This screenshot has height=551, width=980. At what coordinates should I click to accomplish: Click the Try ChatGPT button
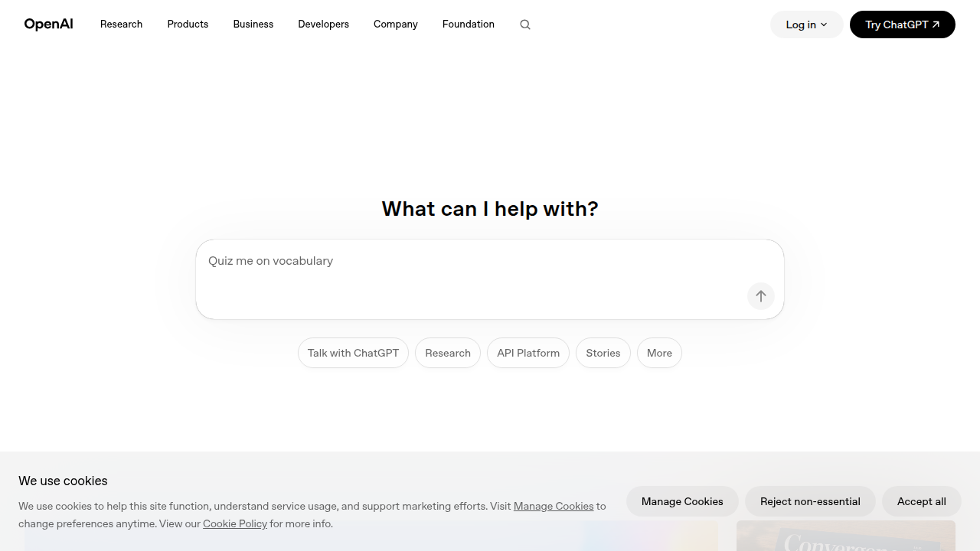[903, 24]
